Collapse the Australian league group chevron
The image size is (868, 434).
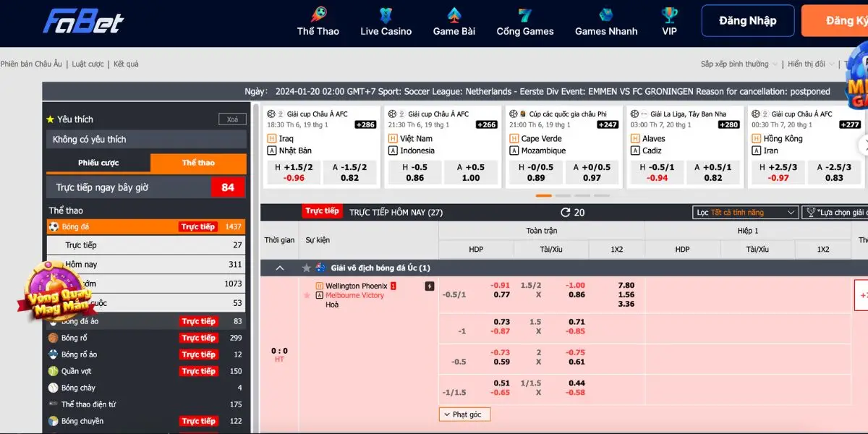(279, 268)
